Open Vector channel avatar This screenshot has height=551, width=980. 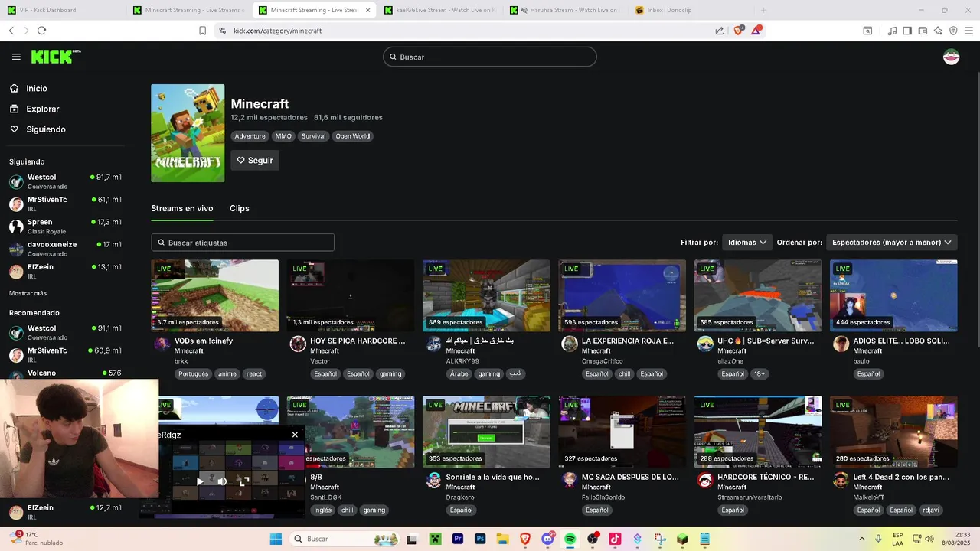coord(298,344)
